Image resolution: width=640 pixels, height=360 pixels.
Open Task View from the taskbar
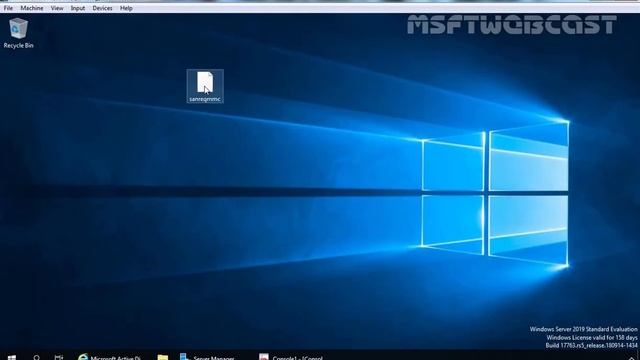(x=59, y=357)
